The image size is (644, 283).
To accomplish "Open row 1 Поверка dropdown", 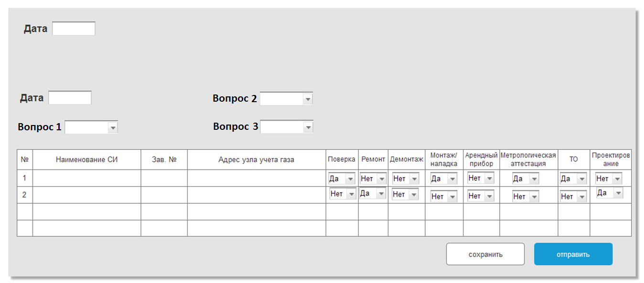I will point(342,179).
